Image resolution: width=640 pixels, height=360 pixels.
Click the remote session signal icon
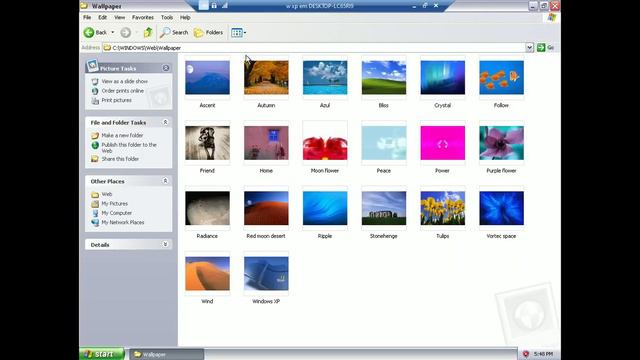click(x=225, y=5)
